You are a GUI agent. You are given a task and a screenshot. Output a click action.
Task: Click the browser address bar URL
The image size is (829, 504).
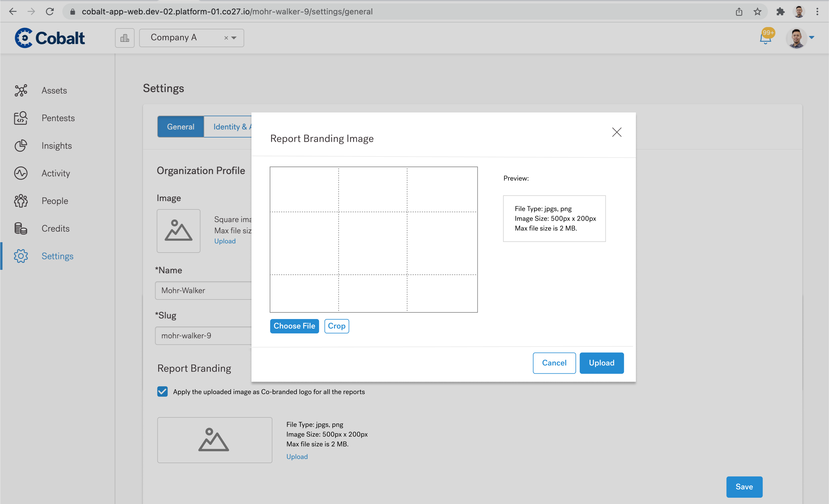pyautogui.click(x=227, y=12)
